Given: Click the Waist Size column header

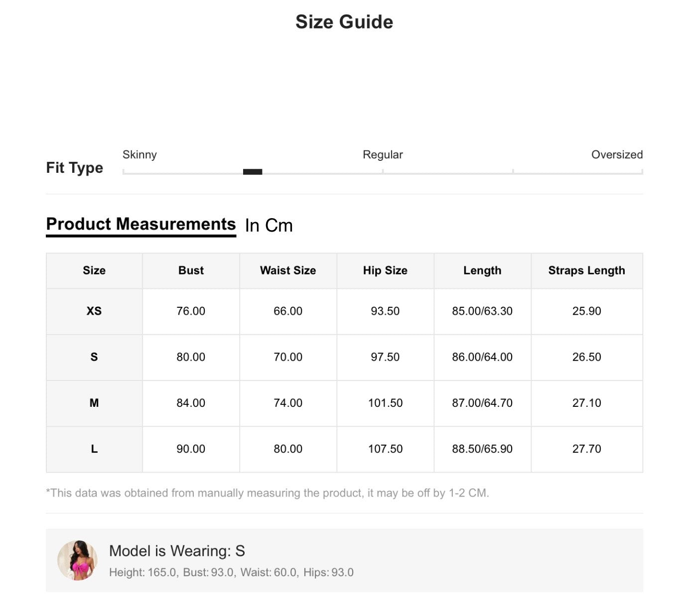Looking at the screenshot, I should [288, 270].
